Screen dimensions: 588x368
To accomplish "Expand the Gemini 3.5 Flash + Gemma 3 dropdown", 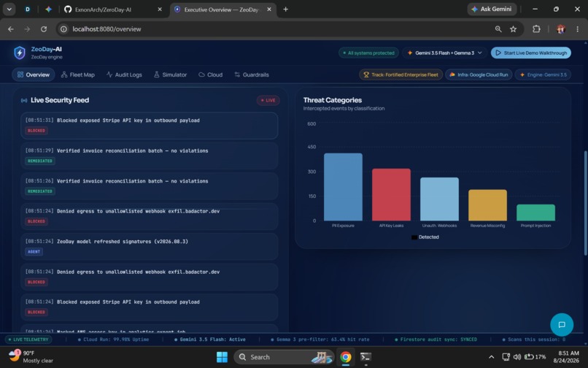I will click(445, 53).
